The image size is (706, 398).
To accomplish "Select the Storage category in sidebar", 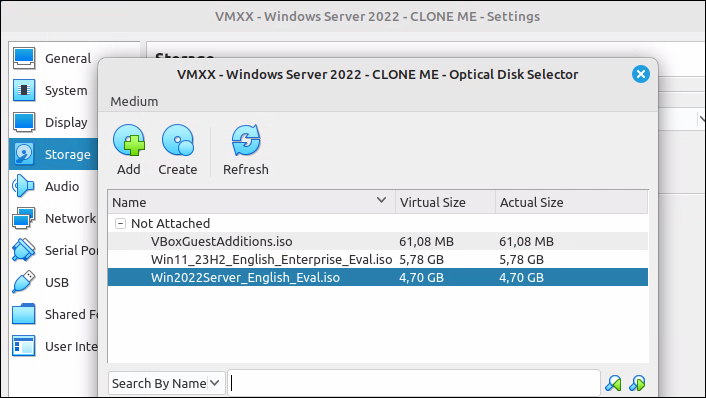I will coord(54,154).
